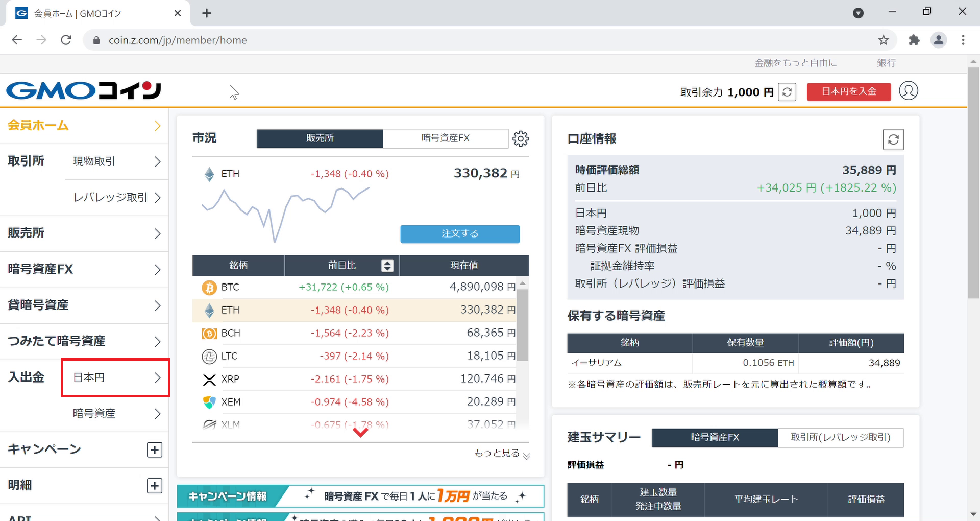Click the BTC Bitcoin coin icon
This screenshot has height=521, width=980.
(209, 287)
